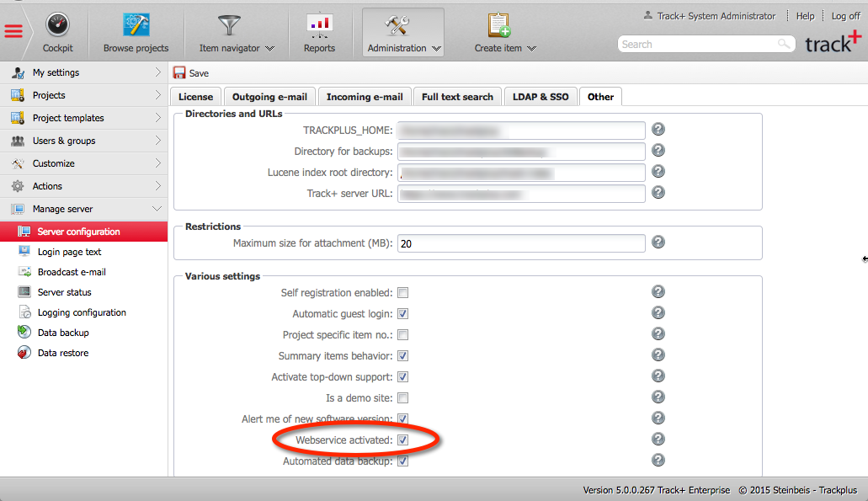The width and height of the screenshot is (868, 501).
Task: Click the Save button
Action: (190, 72)
